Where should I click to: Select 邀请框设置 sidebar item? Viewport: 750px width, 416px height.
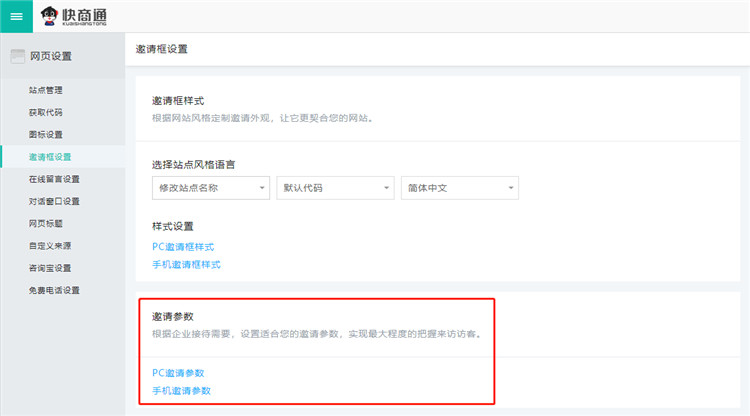pos(50,157)
